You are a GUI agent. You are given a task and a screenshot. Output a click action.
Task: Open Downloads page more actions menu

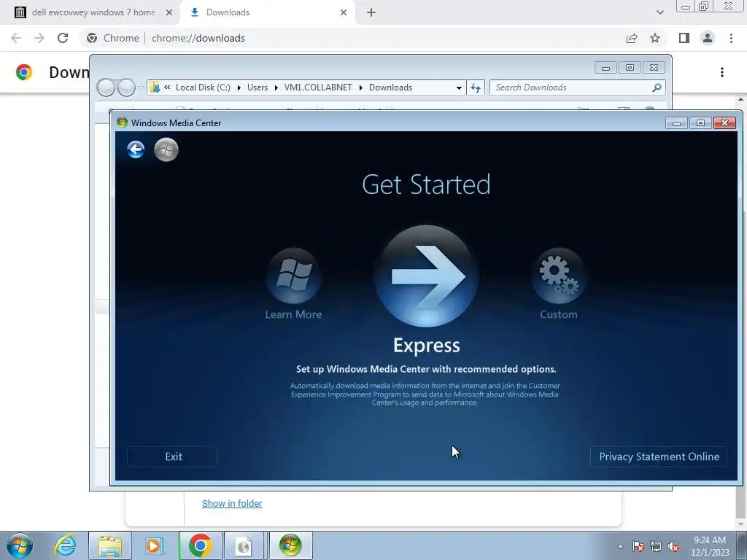click(722, 72)
